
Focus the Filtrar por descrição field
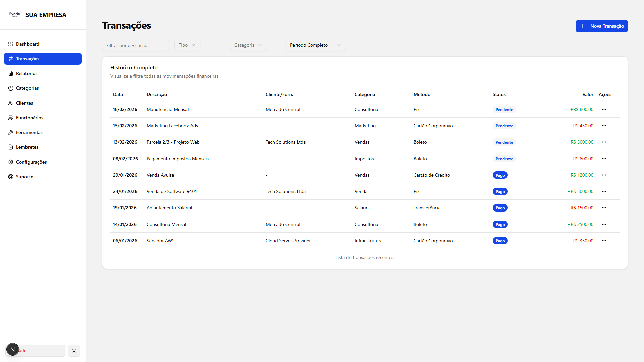click(135, 45)
